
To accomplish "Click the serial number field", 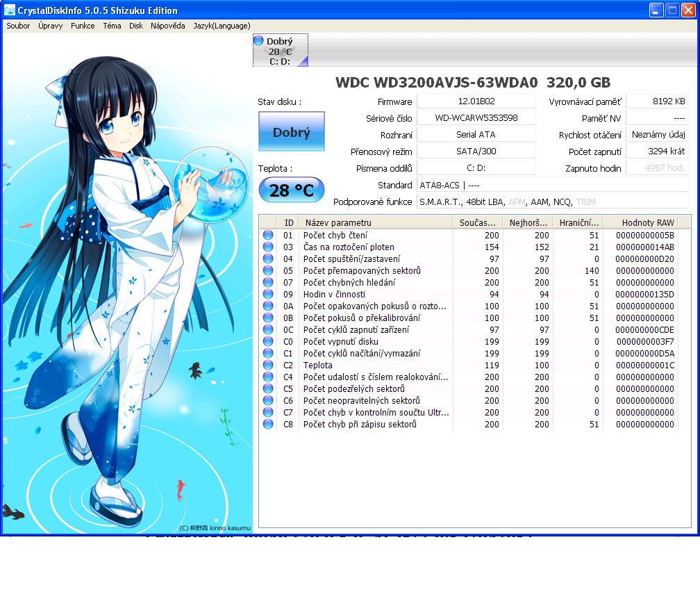I will pos(476,118).
